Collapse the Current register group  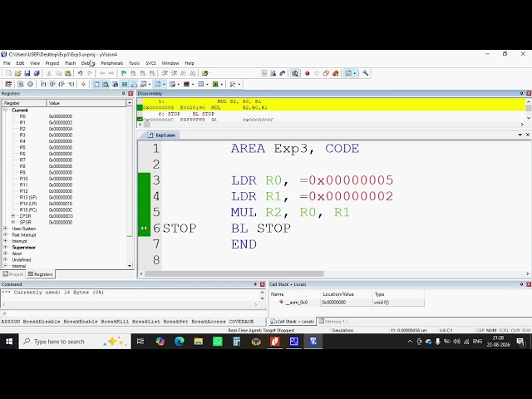6,110
